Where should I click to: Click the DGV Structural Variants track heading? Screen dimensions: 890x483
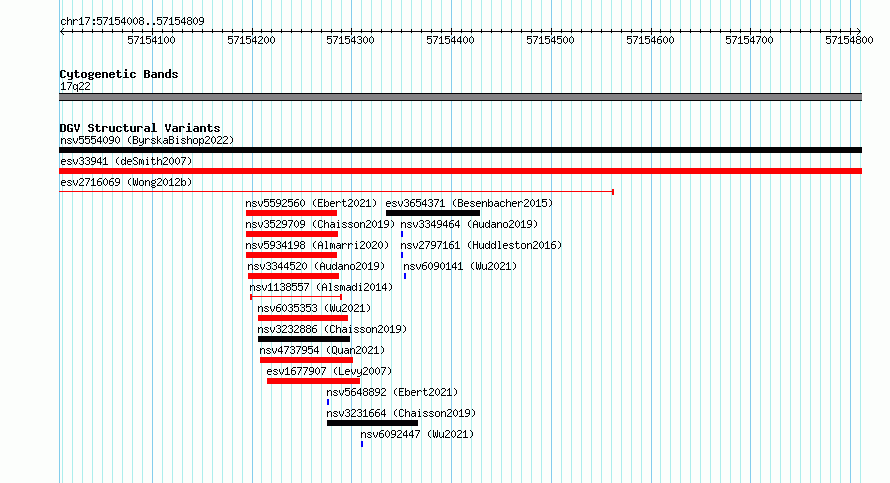pyautogui.click(x=140, y=128)
